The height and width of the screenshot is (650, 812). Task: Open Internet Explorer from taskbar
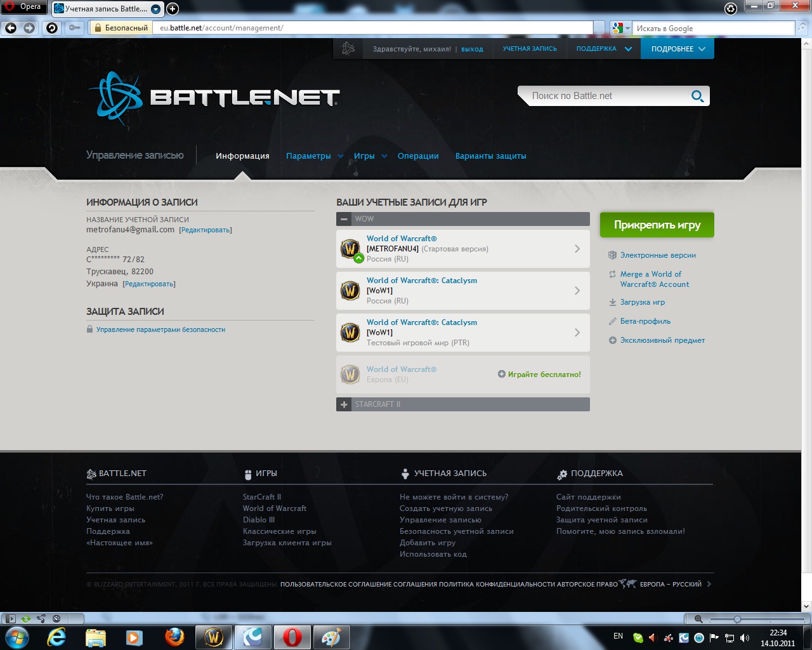pyautogui.click(x=56, y=637)
